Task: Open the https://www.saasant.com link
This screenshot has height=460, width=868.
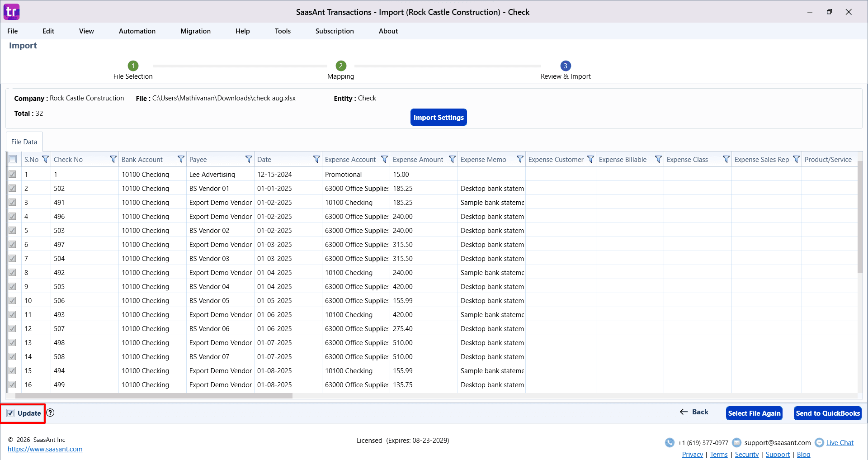Action: pos(45,449)
